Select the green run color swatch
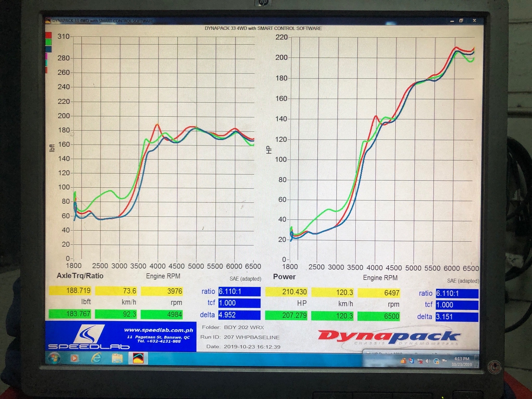 click(x=49, y=42)
